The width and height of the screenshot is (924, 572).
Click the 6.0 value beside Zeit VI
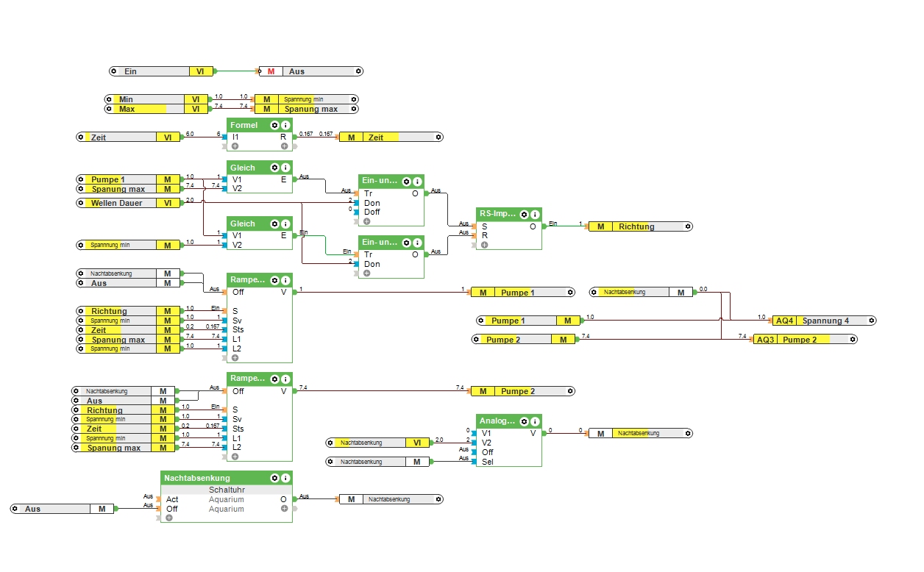(x=190, y=135)
